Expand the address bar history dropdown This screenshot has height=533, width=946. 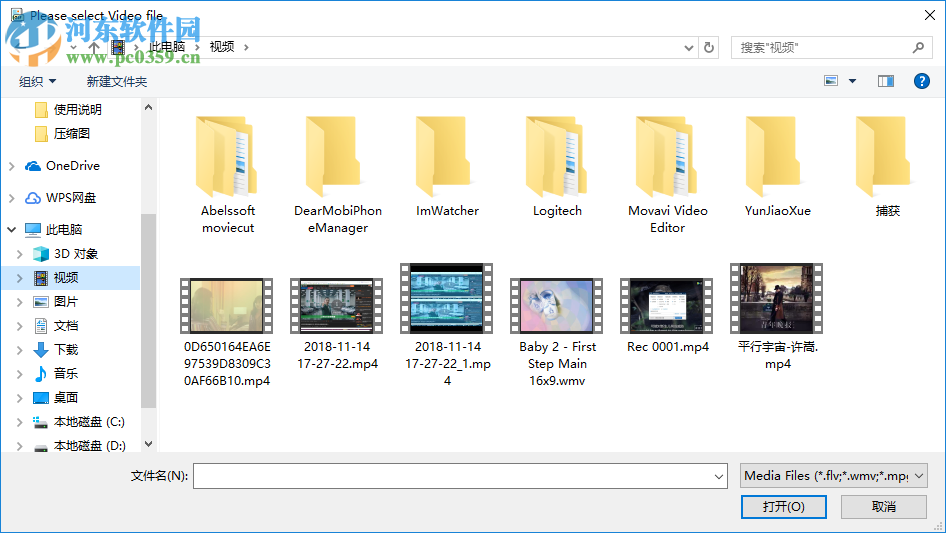coord(688,47)
